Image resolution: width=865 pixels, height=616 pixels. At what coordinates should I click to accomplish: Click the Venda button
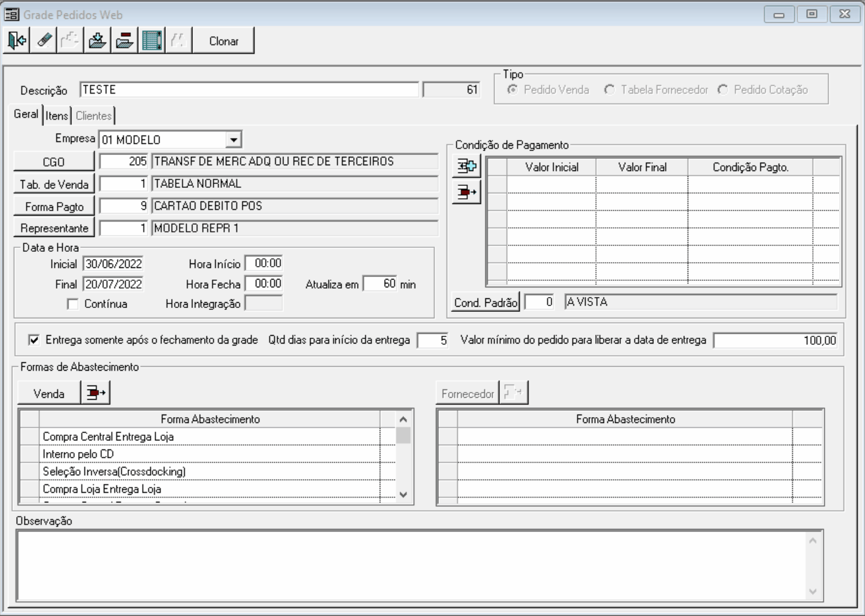[x=49, y=393]
